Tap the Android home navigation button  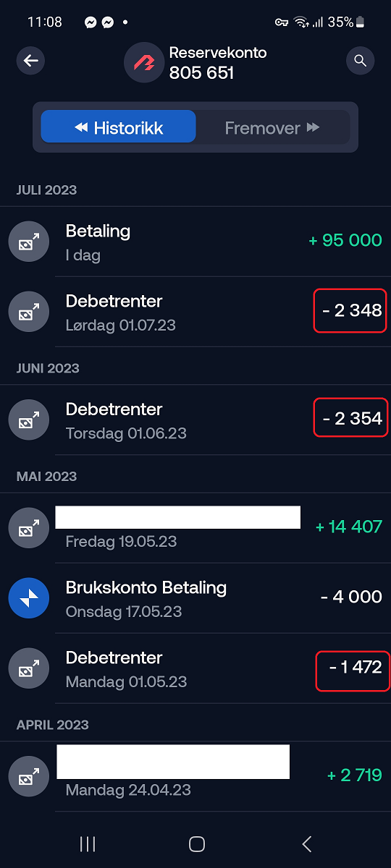click(x=196, y=843)
